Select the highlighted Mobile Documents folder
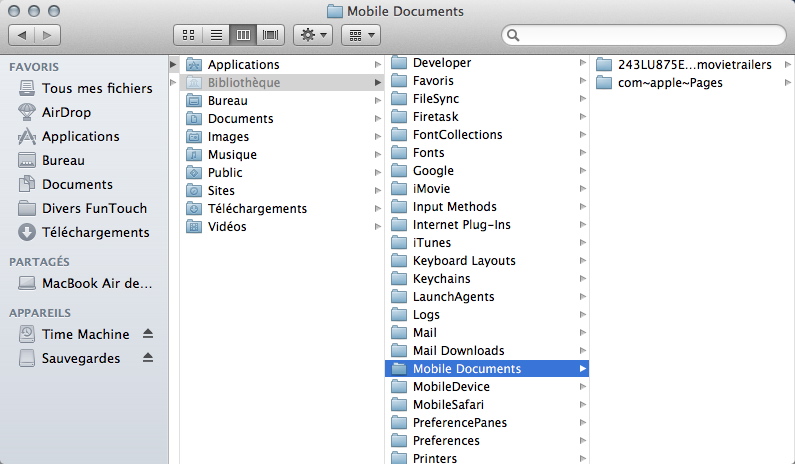 [x=487, y=369]
